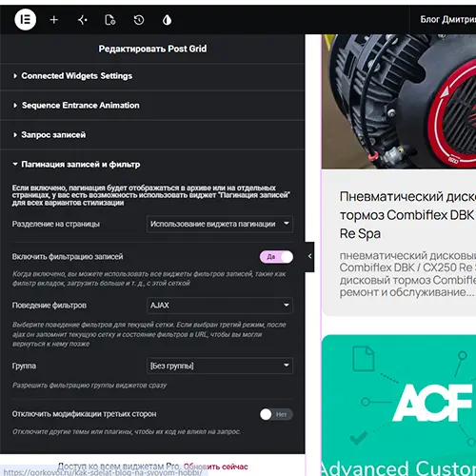Open page settings document icon
The height and width of the screenshot is (476, 476).
pos(110,20)
